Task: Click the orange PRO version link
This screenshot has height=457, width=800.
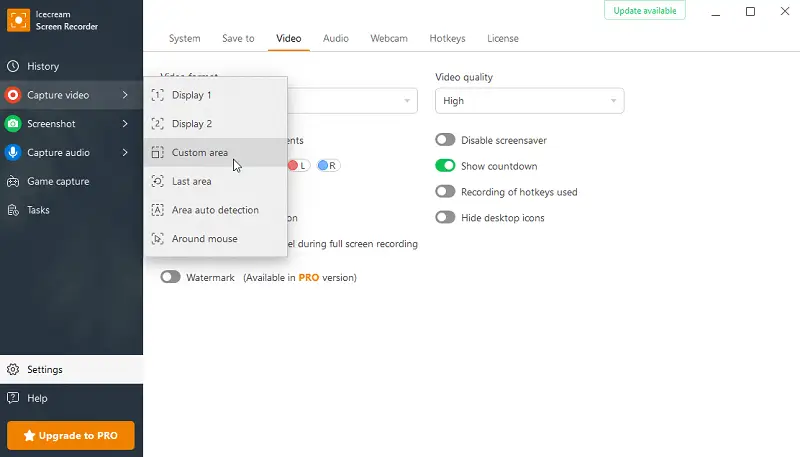Action: tap(309, 277)
